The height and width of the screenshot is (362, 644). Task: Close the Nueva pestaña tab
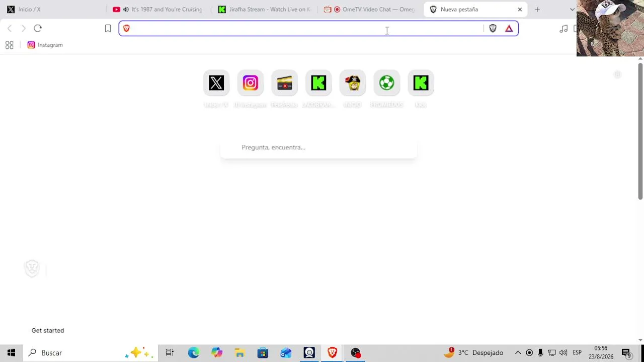point(520,10)
